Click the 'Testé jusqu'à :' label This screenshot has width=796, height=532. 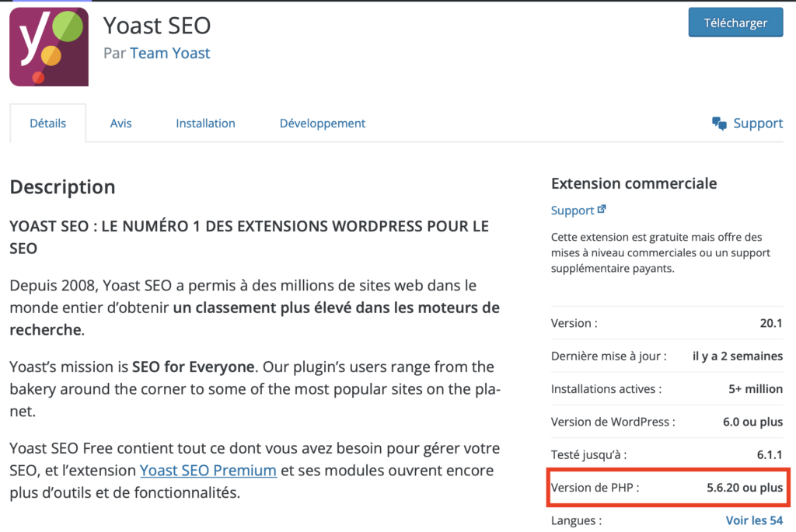coord(589,455)
